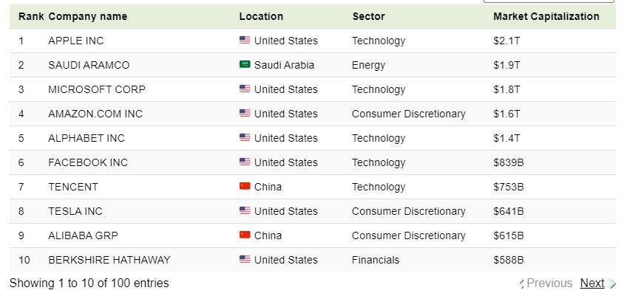Click the Saudi Arabia flag icon
The image size is (644, 296).
(245, 65)
